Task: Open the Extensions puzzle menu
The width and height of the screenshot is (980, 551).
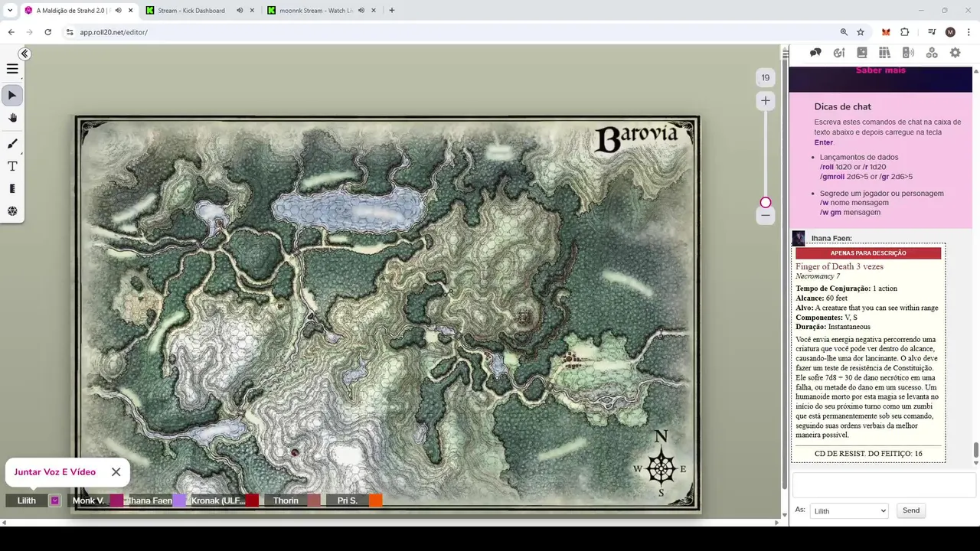Action: pos(905,32)
